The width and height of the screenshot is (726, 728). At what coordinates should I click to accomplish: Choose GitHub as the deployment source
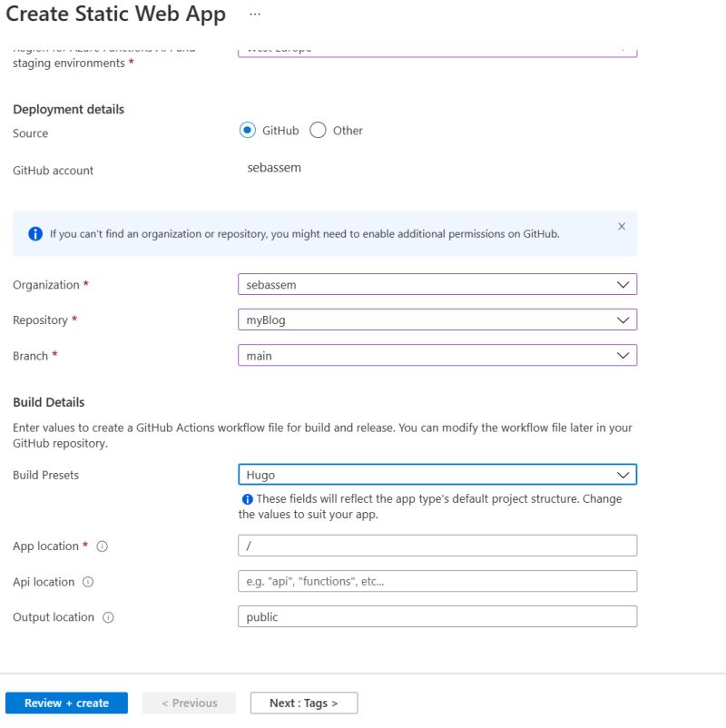point(247,130)
